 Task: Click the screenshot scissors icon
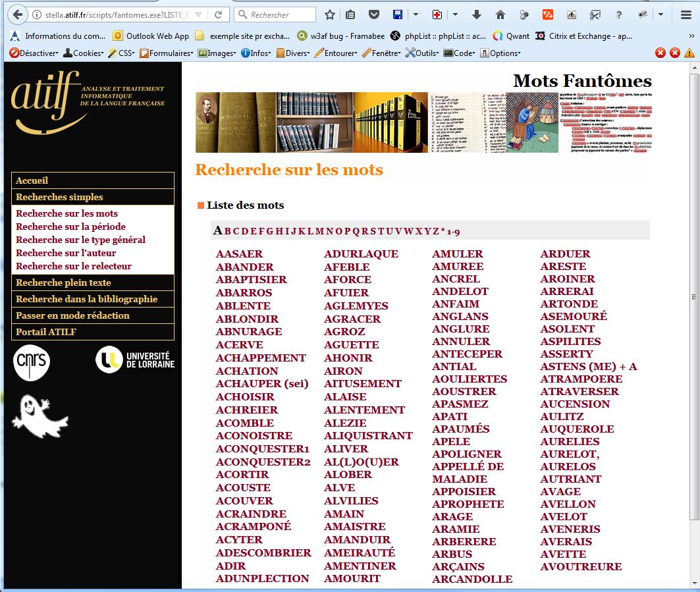595,14
